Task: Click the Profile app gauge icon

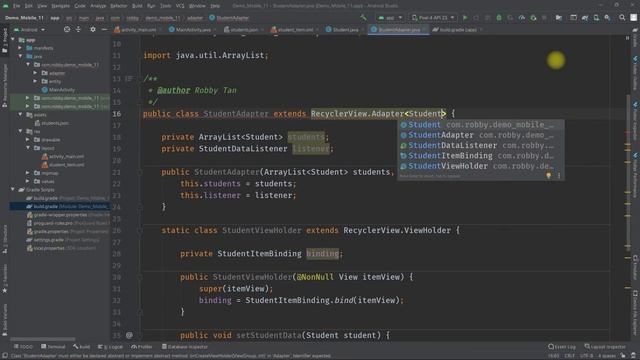Action: pyautogui.click(x=522, y=18)
